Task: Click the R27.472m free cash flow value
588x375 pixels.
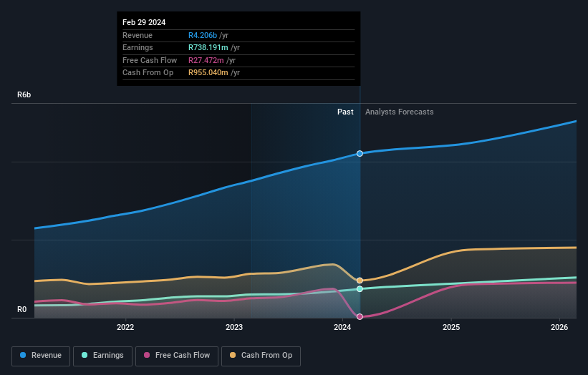Action: (206, 60)
